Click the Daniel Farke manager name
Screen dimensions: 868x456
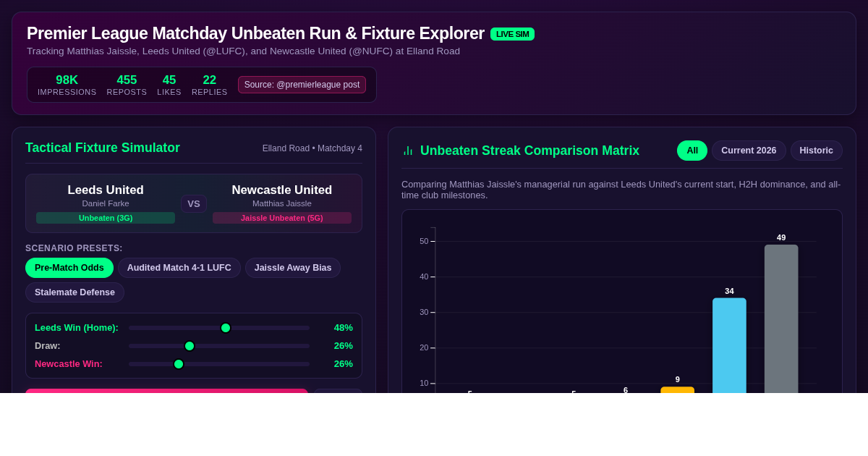pos(106,203)
